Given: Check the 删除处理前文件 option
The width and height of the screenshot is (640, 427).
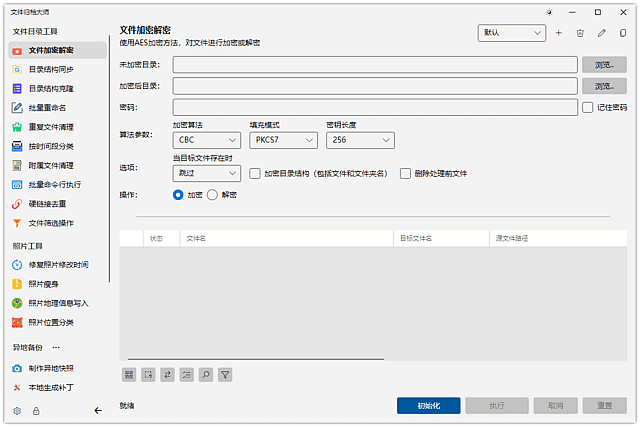Looking at the screenshot, I should pyautogui.click(x=406, y=173).
